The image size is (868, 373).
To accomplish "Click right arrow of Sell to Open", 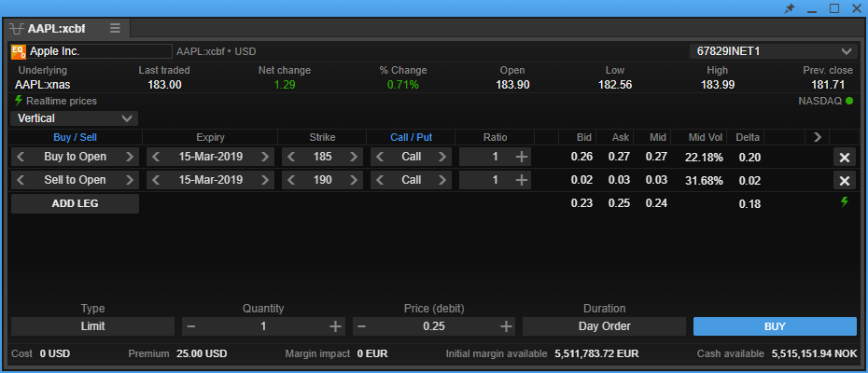I will [130, 180].
